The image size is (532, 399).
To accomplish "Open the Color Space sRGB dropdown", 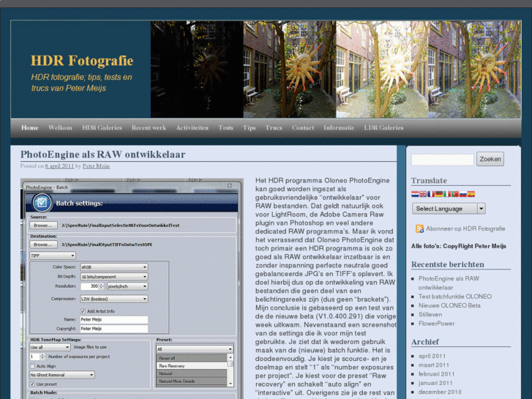I will point(114,267).
